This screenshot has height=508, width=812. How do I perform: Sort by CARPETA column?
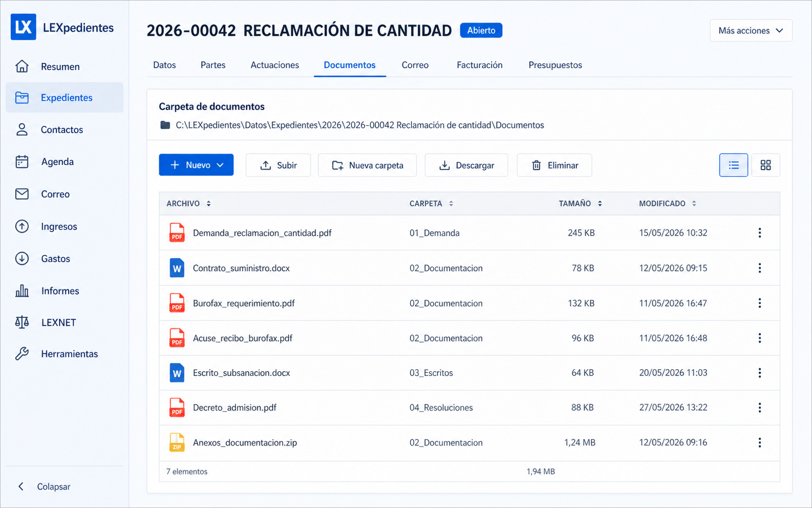point(431,203)
